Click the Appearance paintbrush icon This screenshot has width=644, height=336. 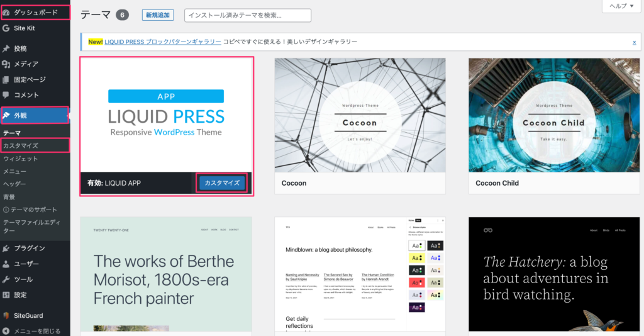pyautogui.click(x=6, y=115)
